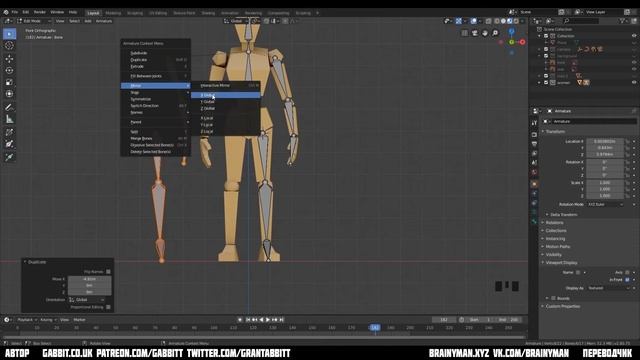Jump to the end frame button
640x360 pixels.
click(x=281, y=320)
